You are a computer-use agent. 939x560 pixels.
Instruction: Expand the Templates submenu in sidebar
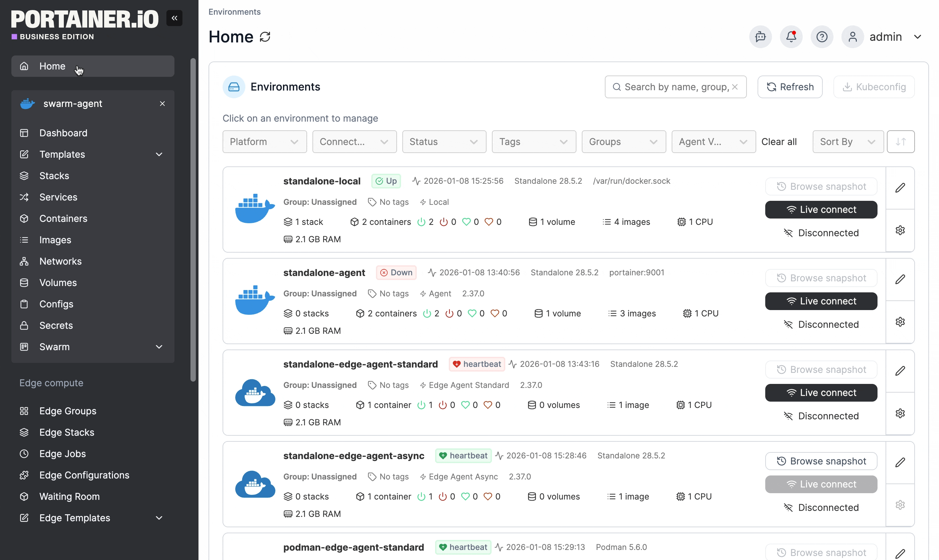click(x=159, y=154)
